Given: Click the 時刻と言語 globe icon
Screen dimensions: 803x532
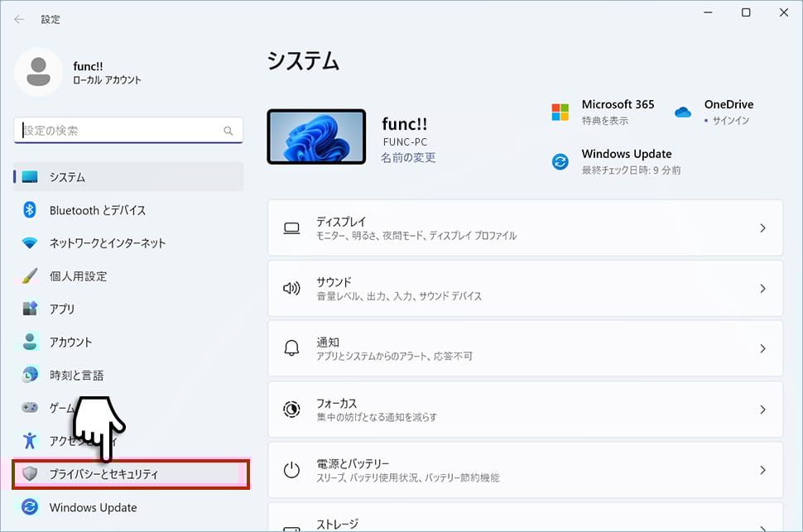Looking at the screenshot, I should coord(30,375).
